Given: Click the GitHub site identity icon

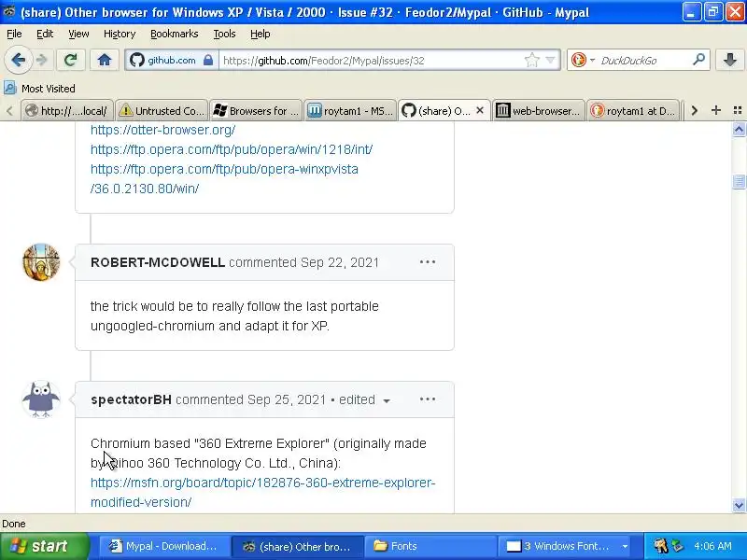Looking at the screenshot, I should 137,60.
